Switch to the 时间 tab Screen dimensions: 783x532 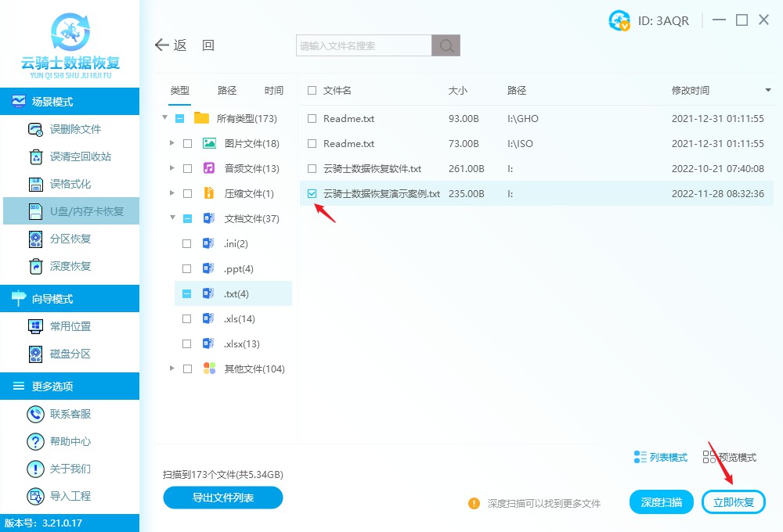point(274,90)
